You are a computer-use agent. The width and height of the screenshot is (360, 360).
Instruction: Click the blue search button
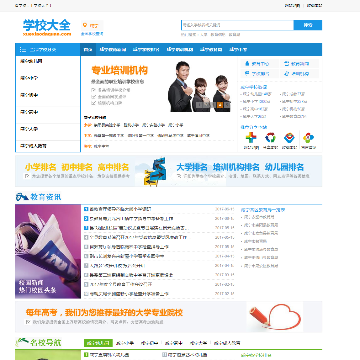308,25
